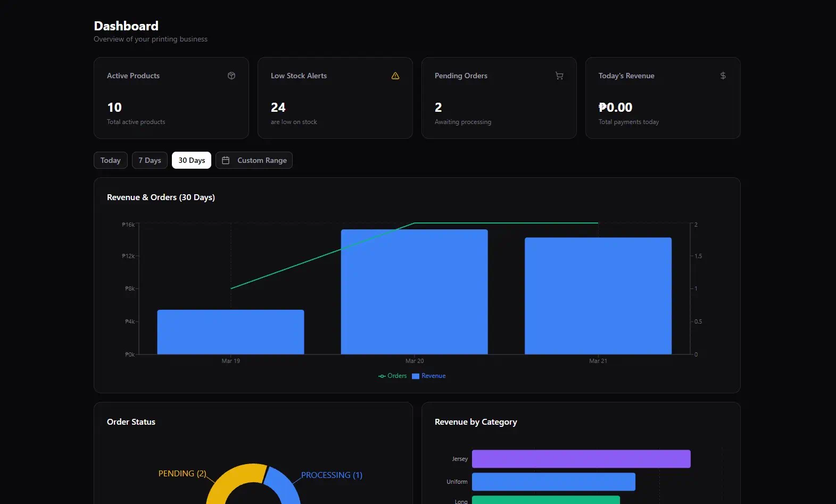This screenshot has width=836, height=504.
Task: Click the Active Products card title
Action: click(133, 76)
